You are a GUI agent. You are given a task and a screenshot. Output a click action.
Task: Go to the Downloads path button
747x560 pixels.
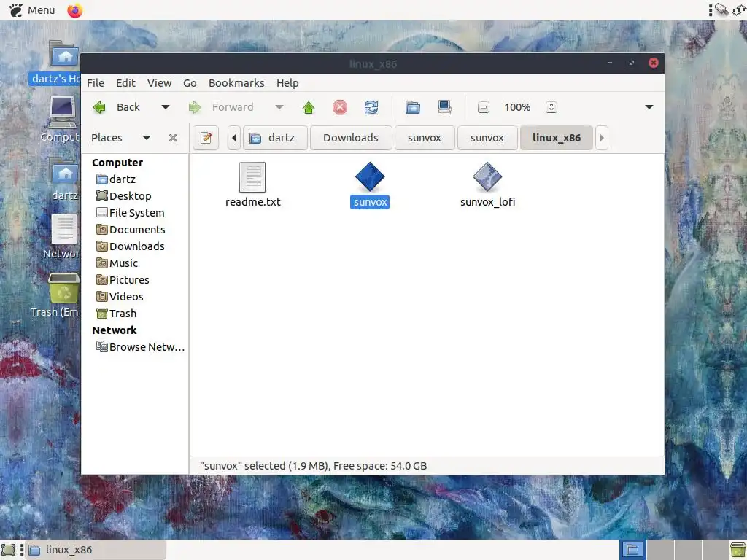[351, 138]
